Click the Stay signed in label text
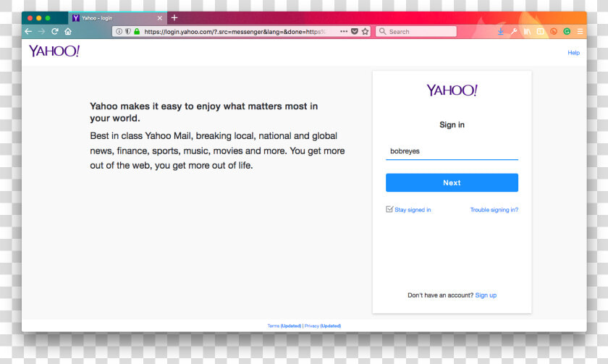This screenshot has width=608, height=364. pos(413,210)
